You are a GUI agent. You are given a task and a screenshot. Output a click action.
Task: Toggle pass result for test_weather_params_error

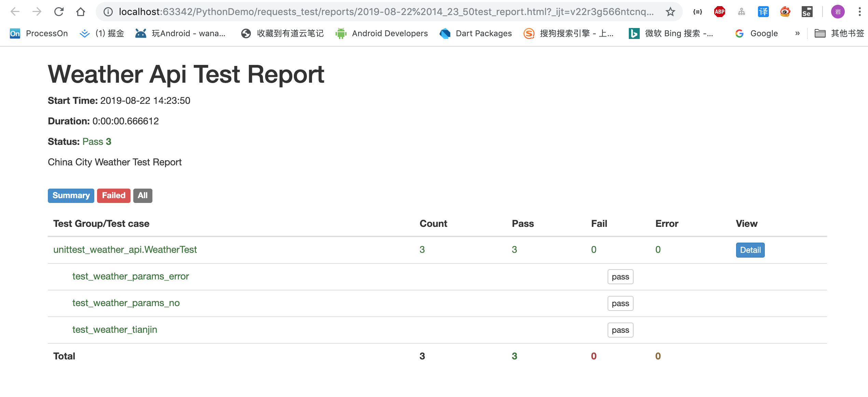(620, 277)
